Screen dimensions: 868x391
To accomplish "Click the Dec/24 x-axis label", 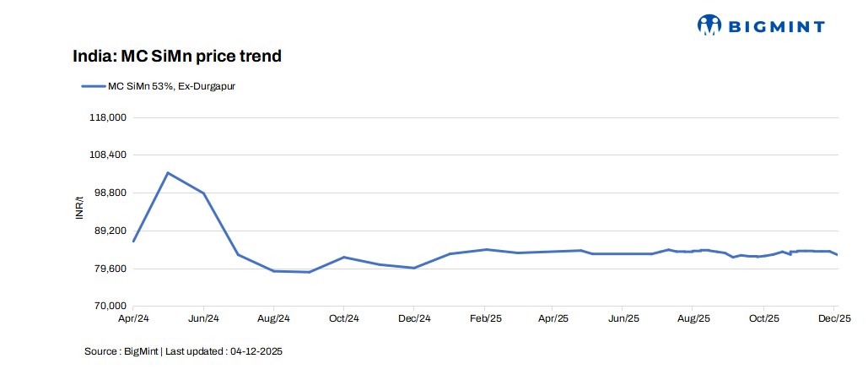I will (x=413, y=318).
